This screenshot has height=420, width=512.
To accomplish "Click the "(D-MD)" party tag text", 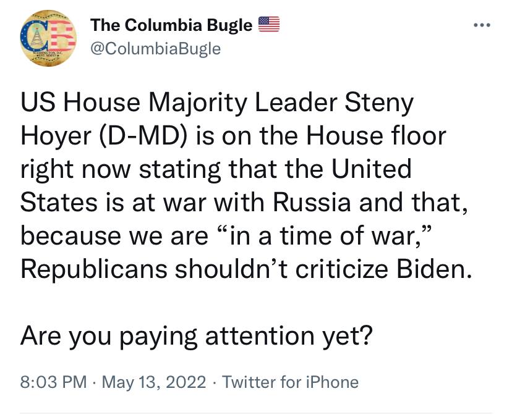I will pyautogui.click(x=142, y=136).
